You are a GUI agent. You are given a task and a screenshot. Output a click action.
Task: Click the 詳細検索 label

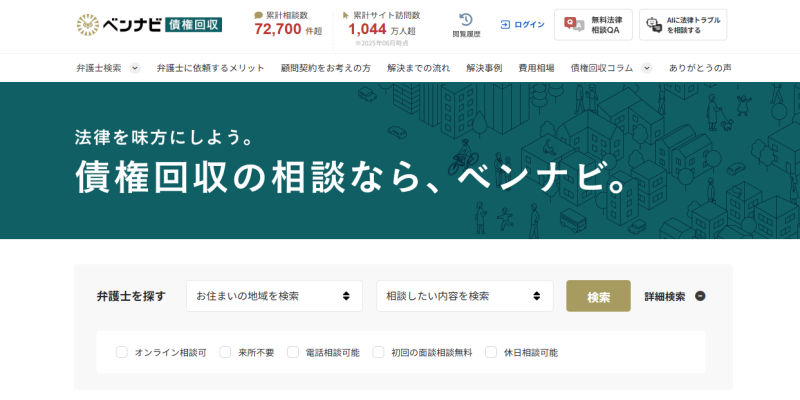pos(665,296)
